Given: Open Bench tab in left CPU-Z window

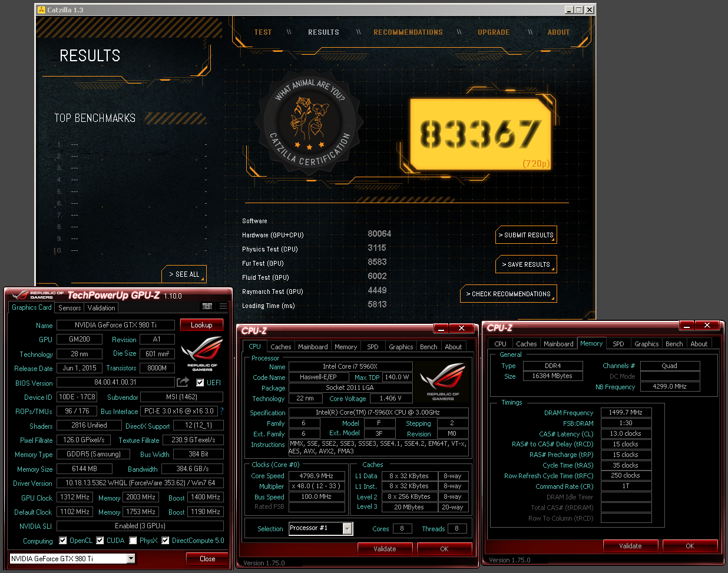Looking at the screenshot, I should point(429,347).
